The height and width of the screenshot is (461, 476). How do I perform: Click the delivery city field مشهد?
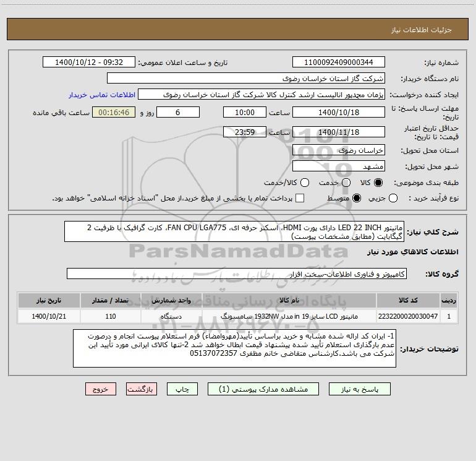(339, 166)
